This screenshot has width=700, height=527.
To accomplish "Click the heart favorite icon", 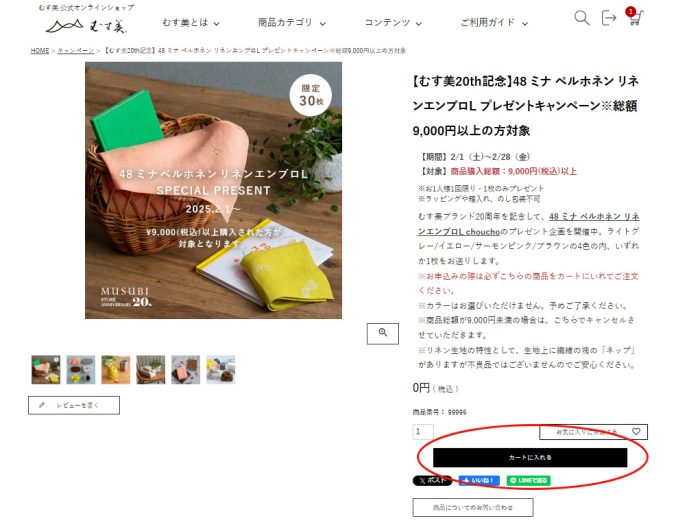I will [636, 431].
